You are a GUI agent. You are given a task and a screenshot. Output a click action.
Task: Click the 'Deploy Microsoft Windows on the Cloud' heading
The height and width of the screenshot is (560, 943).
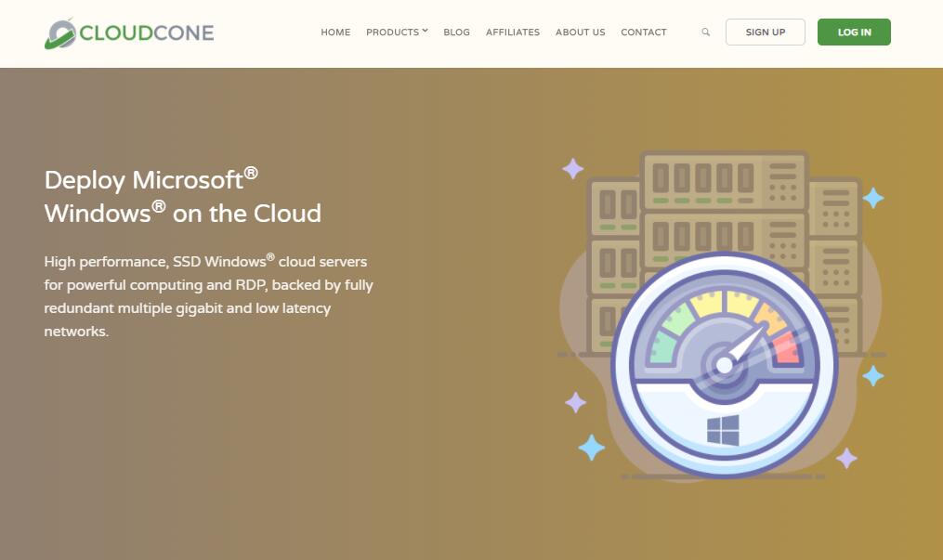[x=183, y=197]
